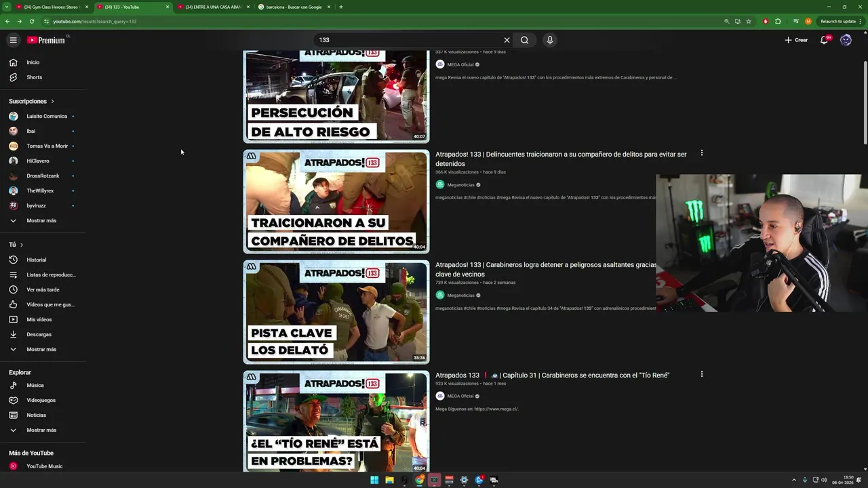Open the taskbar volume control
This screenshot has height=488, width=868.
pos(824,480)
